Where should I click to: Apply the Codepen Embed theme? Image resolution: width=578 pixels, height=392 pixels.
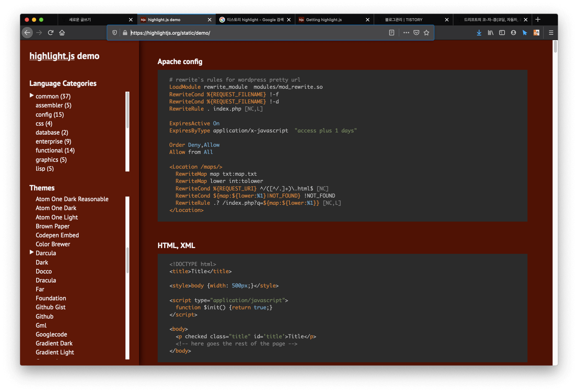(x=57, y=235)
